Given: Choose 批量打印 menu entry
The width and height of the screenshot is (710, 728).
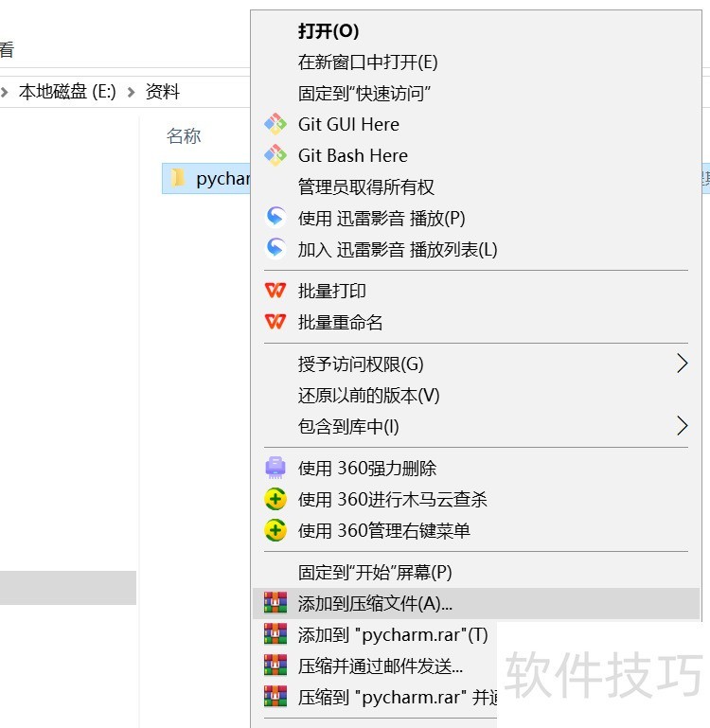Looking at the screenshot, I should [476, 292].
